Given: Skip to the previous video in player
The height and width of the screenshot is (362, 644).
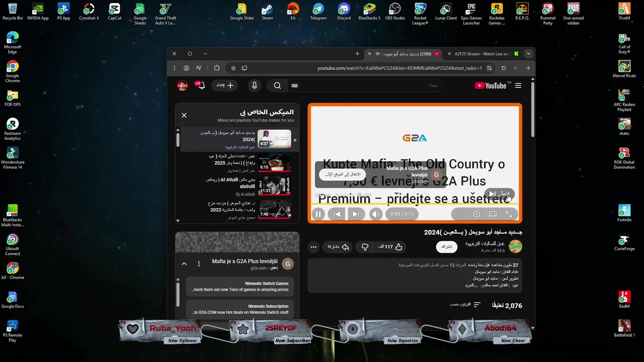Looking at the screenshot, I should 337,214.
